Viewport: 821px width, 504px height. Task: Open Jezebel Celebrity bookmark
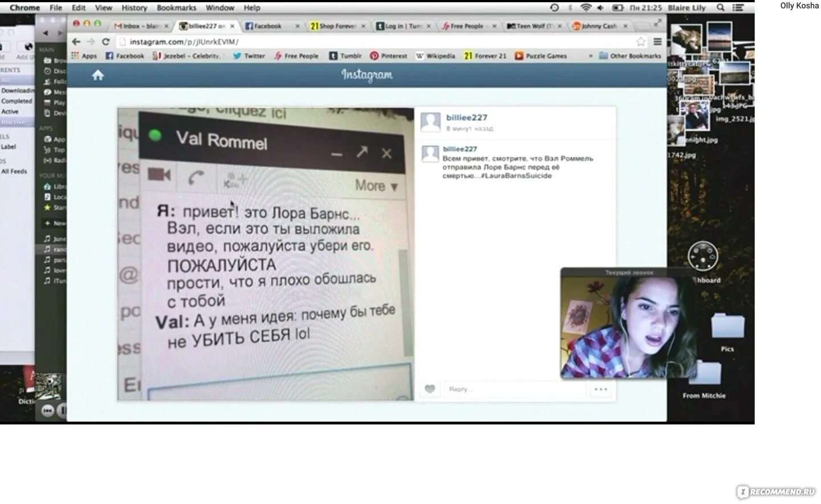click(188, 56)
